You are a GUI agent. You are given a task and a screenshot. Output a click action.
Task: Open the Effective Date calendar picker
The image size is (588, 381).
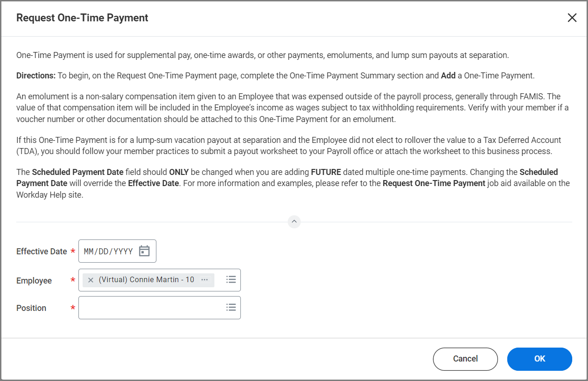(144, 251)
